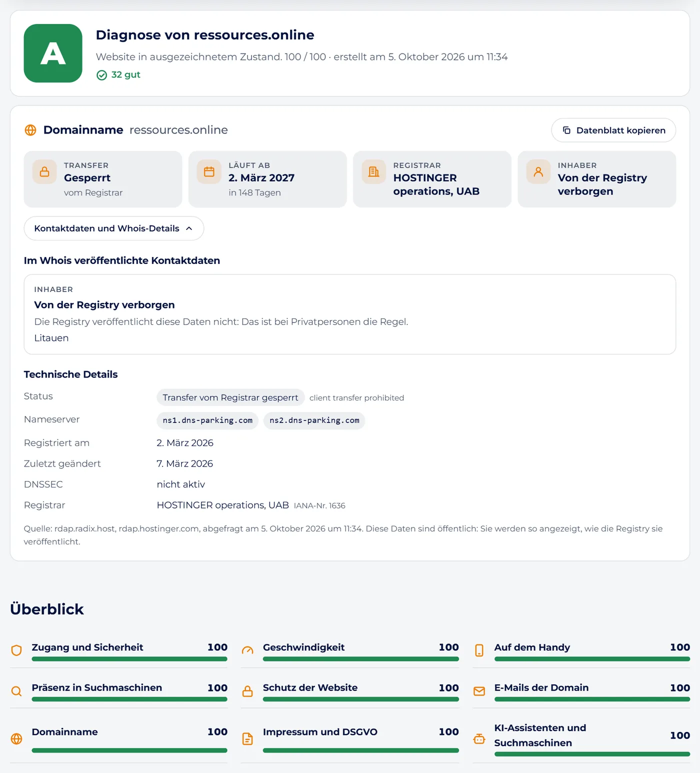Click the registration date 2. März 2026
The height and width of the screenshot is (773, 700).
[x=185, y=443]
